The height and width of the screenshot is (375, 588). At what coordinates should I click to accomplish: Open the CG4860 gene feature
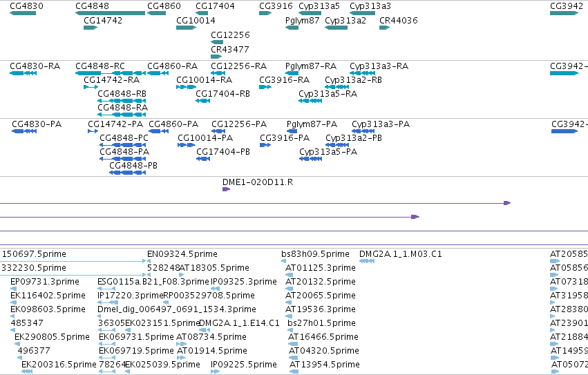tap(156, 13)
